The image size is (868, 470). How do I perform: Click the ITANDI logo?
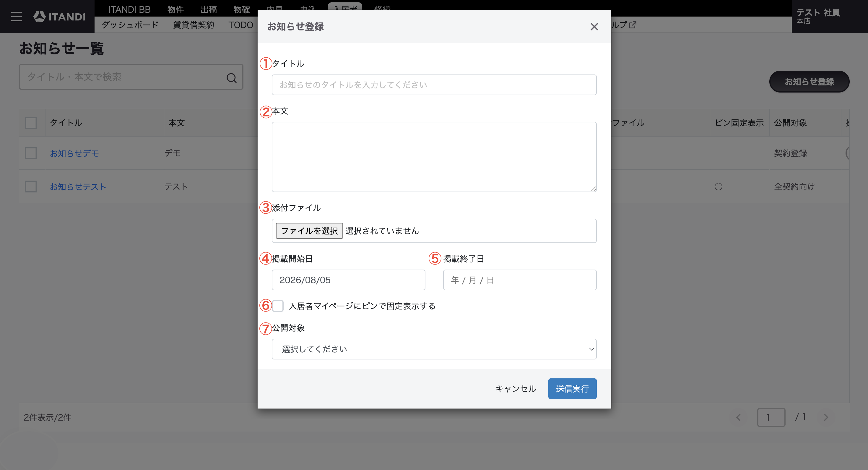[60, 17]
